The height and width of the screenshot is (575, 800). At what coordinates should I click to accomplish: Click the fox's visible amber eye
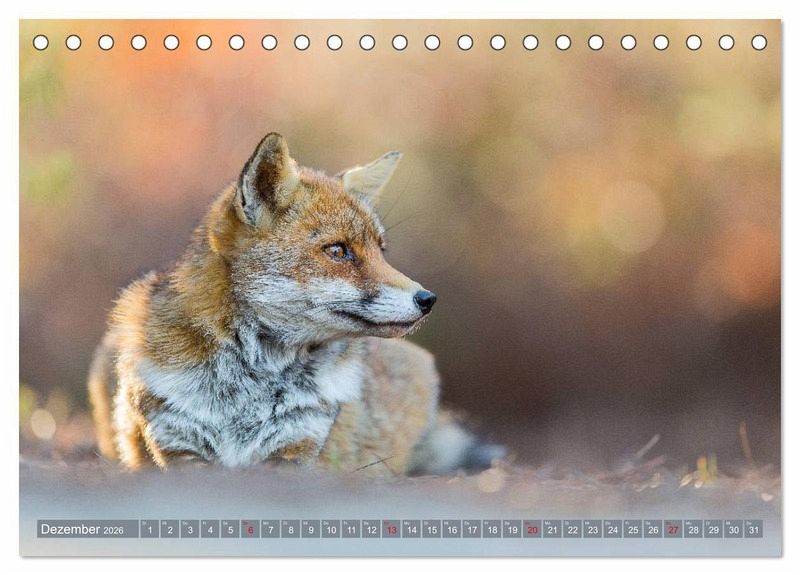pos(338,251)
